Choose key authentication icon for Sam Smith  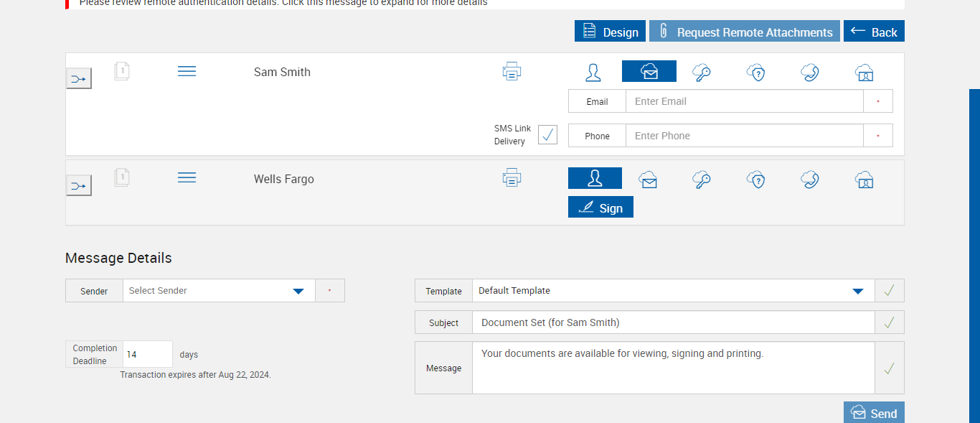[702, 72]
